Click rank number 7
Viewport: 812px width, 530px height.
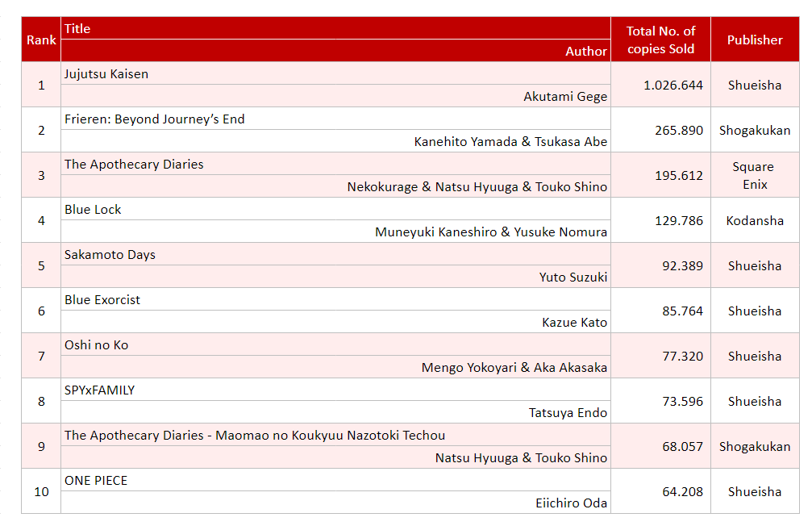(x=41, y=356)
